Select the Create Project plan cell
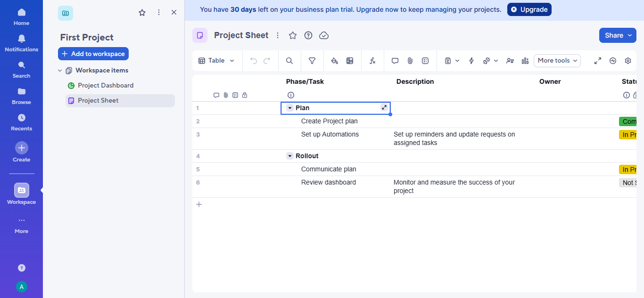Viewport: 644px width, 298px height. [x=336, y=121]
